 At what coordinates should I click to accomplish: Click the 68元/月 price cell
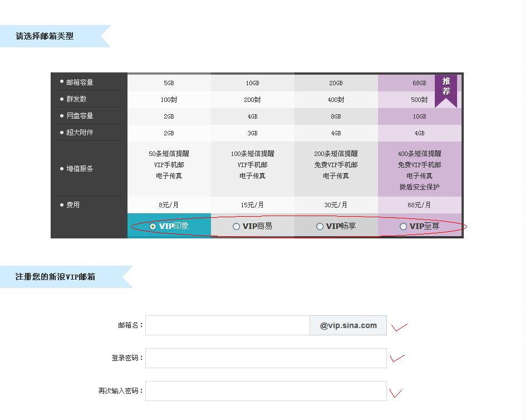click(419, 205)
